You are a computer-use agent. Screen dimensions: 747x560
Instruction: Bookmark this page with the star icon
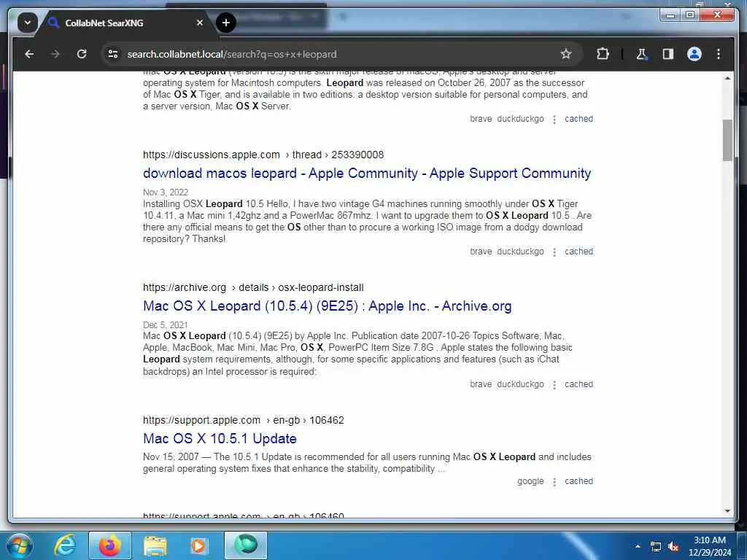565,54
